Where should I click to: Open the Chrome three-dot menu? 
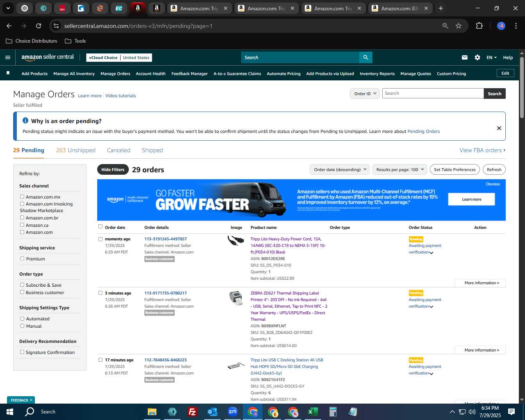[515, 26]
